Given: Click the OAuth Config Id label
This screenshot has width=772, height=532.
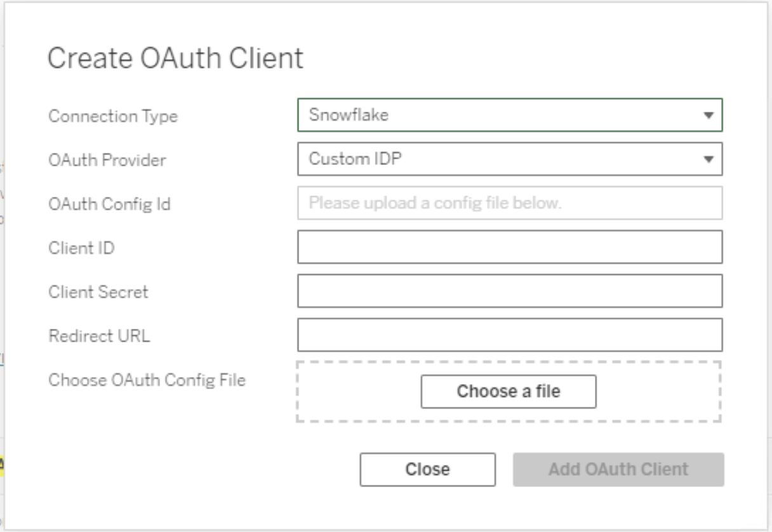Looking at the screenshot, I should click(x=109, y=204).
